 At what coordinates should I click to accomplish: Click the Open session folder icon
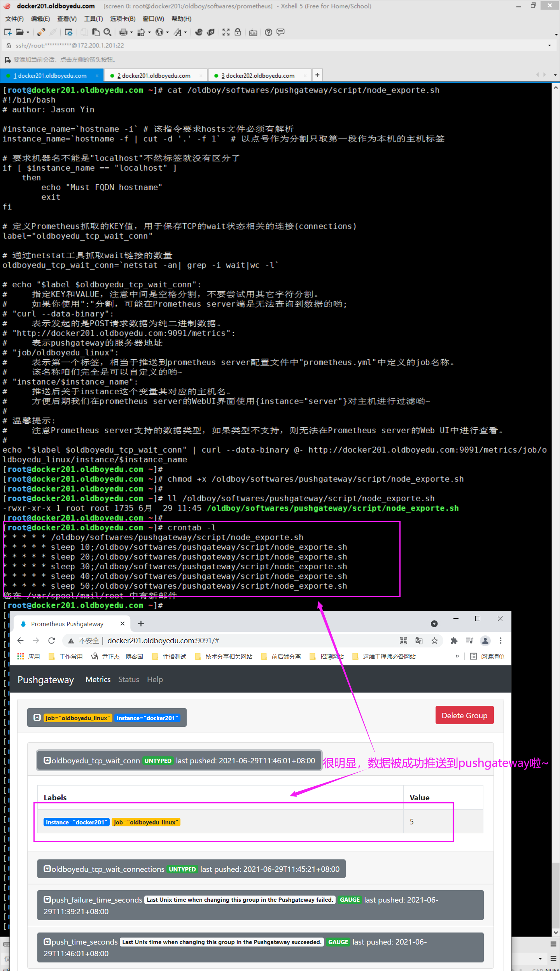[19, 32]
